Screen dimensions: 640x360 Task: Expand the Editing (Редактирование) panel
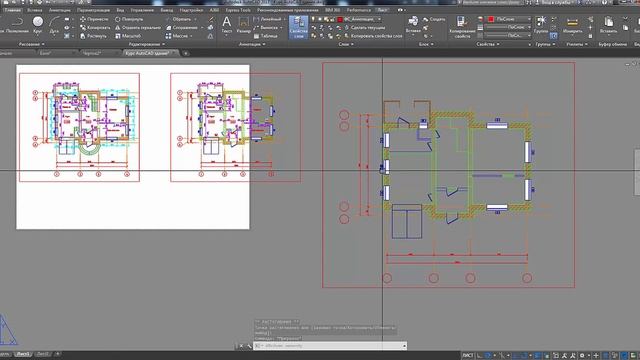146,44
